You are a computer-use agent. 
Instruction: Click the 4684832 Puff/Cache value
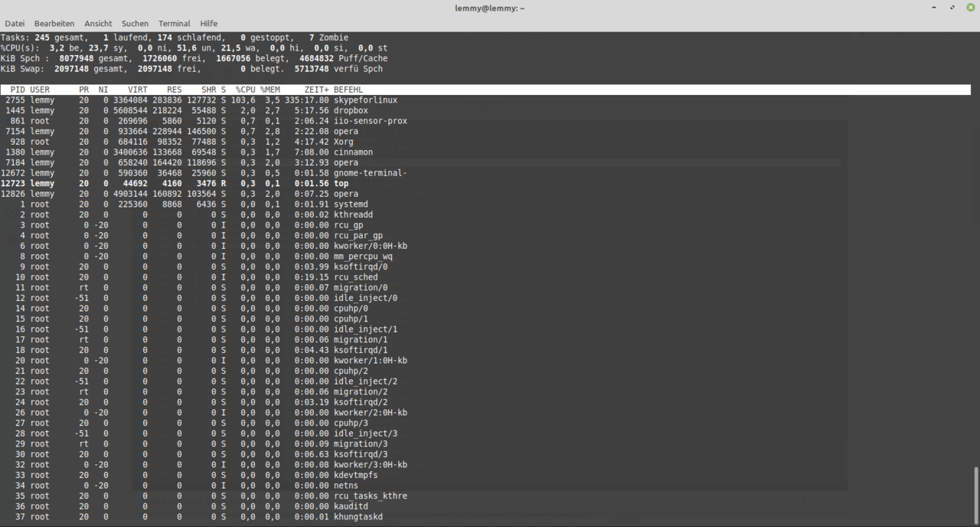point(344,58)
